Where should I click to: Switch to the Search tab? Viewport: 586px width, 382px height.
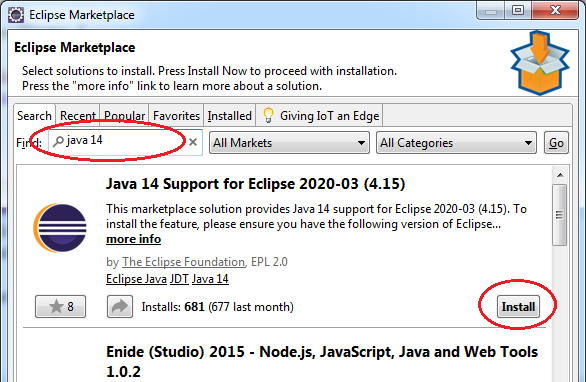(x=34, y=116)
